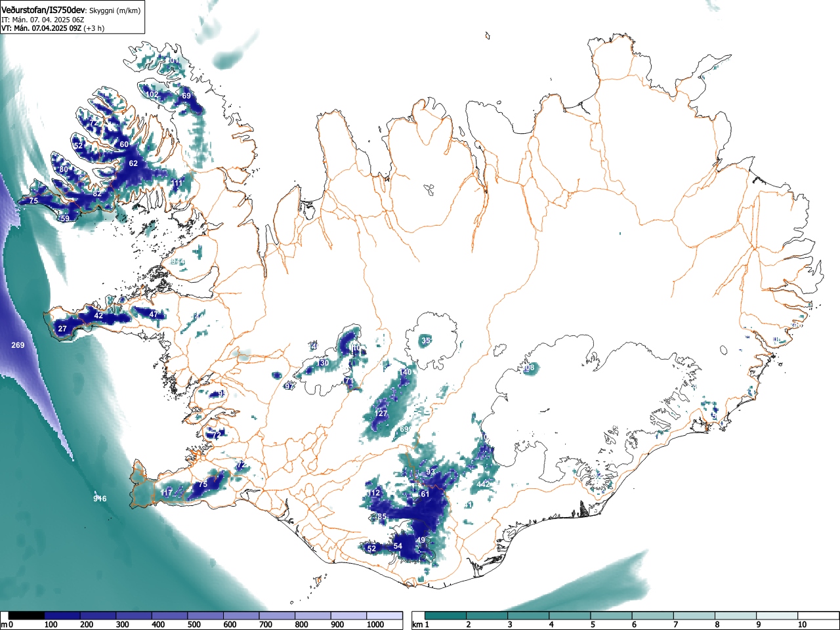
Task: Click the 85 visibility value in the south
Action: pos(382,517)
